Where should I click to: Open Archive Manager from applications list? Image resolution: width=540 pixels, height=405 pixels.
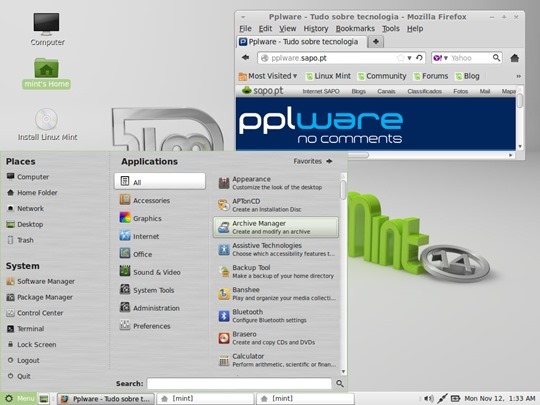276,227
